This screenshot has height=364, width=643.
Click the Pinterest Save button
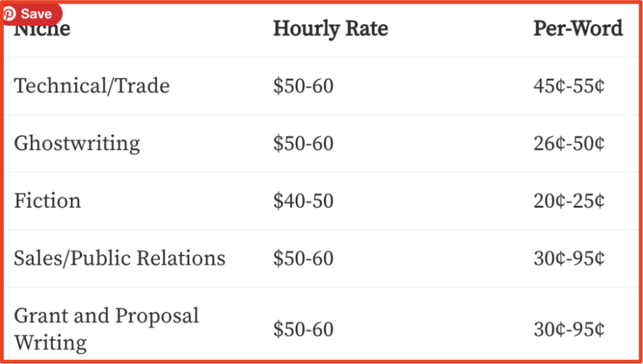click(x=32, y=14)
